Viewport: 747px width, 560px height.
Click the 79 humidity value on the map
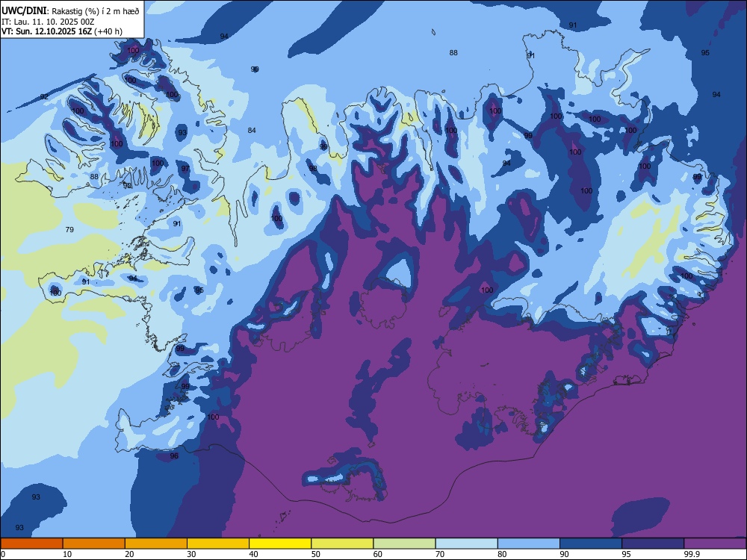tap(69, 229)
